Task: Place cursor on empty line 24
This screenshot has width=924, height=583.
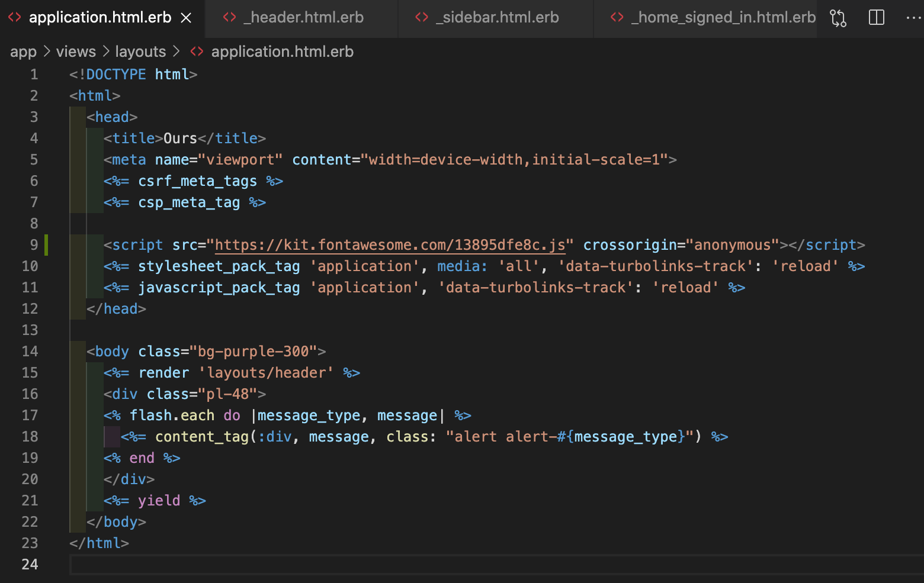Action: click(496, 565)
